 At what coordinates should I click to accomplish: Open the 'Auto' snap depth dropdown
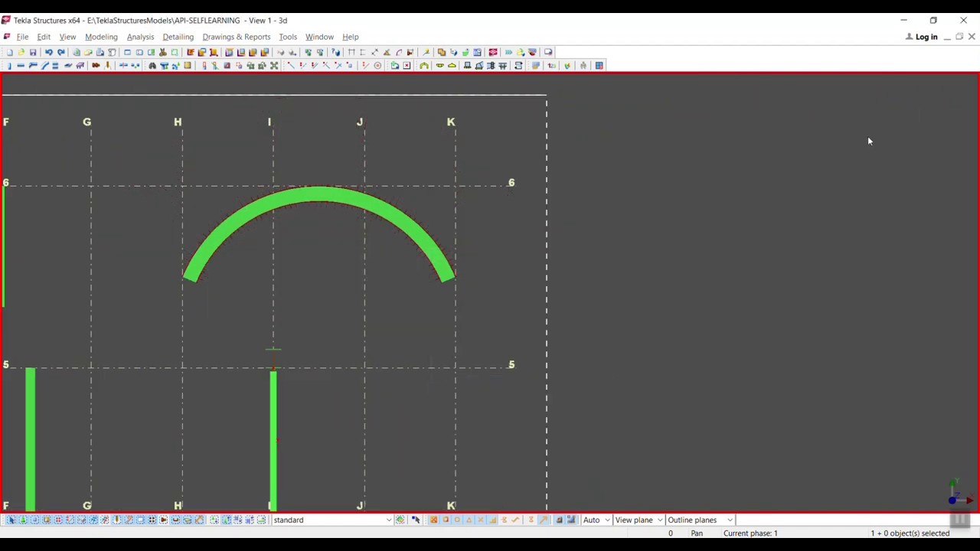pyautogui.click(x=596, y=520)
